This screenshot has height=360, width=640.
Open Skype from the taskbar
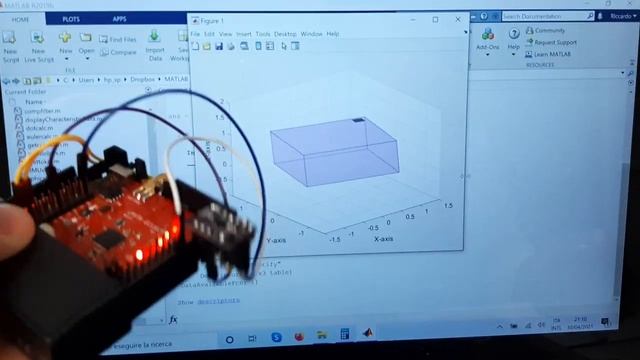(276, 337)
